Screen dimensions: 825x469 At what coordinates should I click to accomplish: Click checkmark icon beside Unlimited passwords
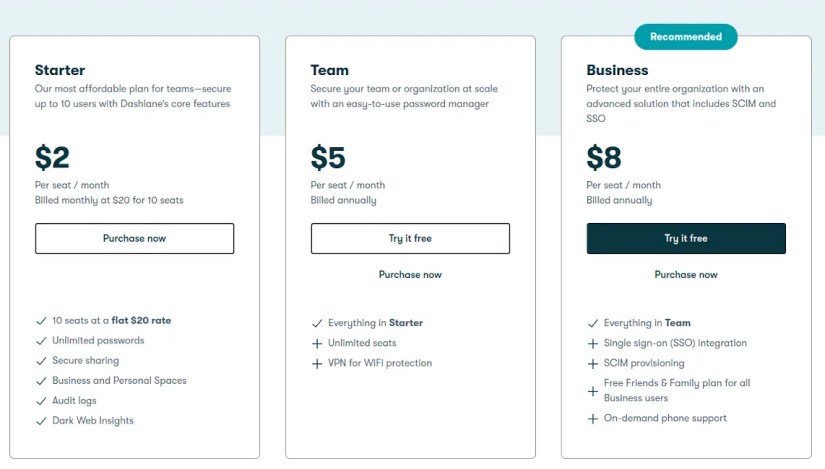click(x=41, y=341)
